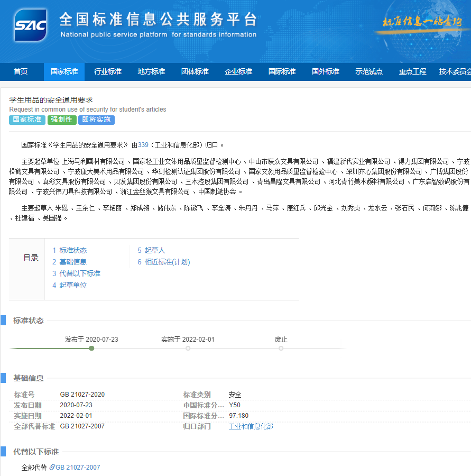Click the 即将实施 status tag

pos(96,120)
